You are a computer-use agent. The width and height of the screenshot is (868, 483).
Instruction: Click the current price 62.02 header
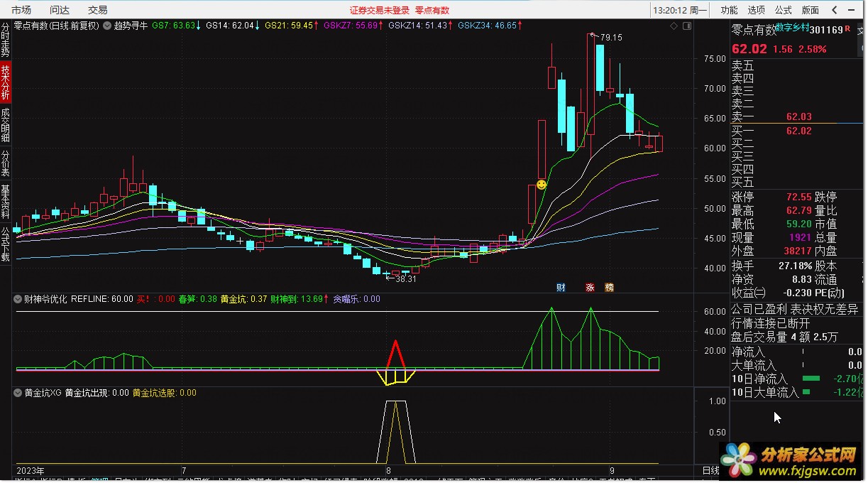coord(749,49)
